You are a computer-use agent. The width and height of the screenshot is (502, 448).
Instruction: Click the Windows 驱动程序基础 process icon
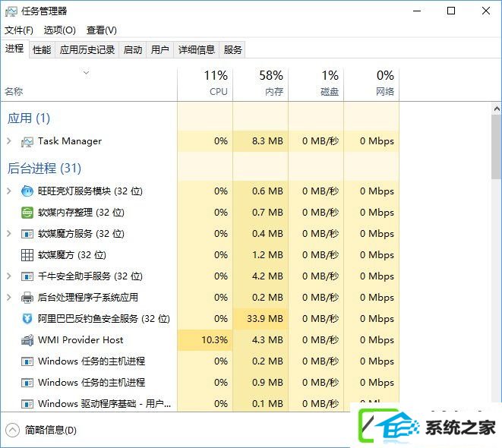(x=27, y=404)
